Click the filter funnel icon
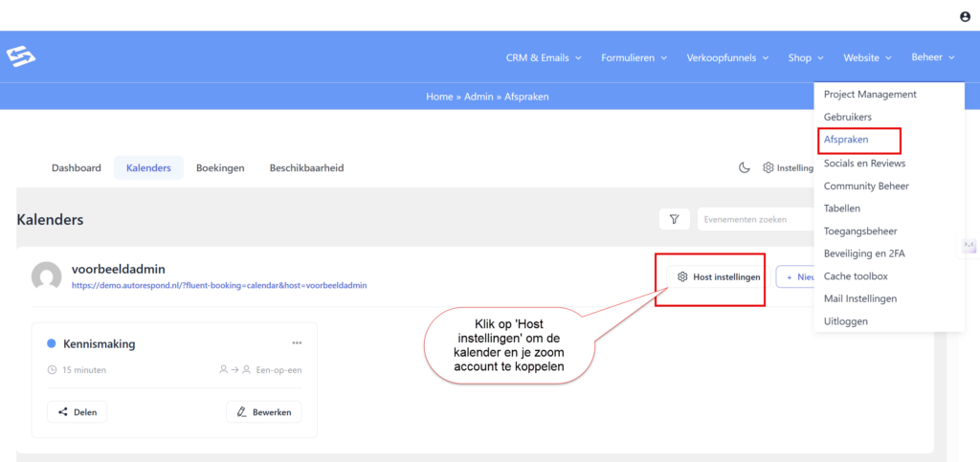Viewport: 980px width, 462px height. 675,219
